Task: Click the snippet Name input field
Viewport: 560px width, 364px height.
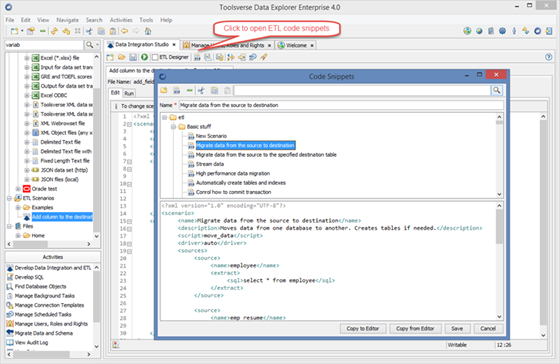Action: [x=341, y=105]
